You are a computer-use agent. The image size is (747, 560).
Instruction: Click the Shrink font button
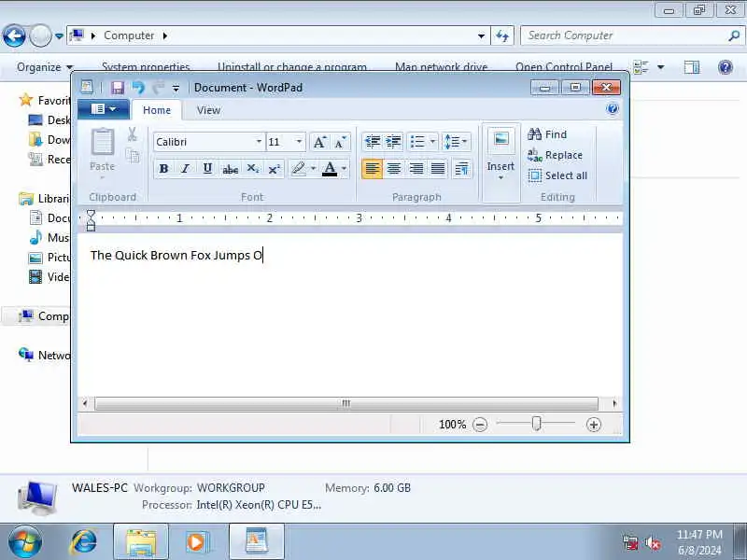pyautogui.click(x=340, y=142)
